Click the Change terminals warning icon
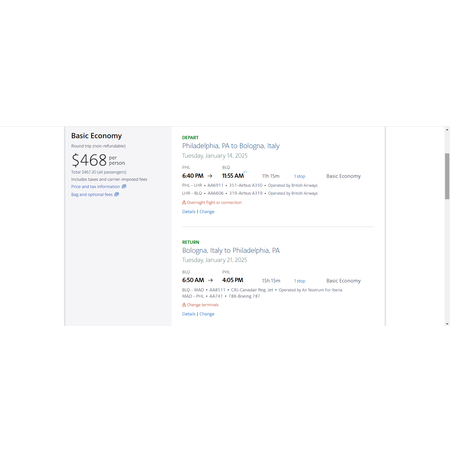 click(184, 305)
